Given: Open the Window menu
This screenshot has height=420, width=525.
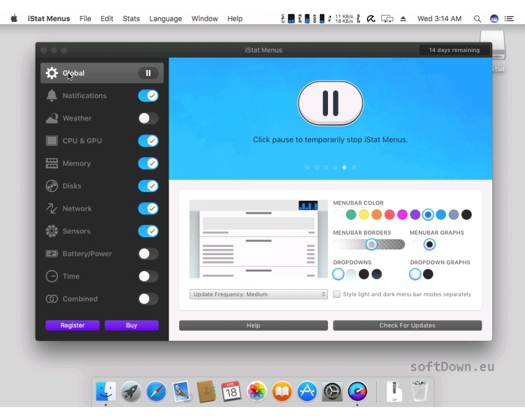Looking at the screenshot, I should (x=204, y=19).
